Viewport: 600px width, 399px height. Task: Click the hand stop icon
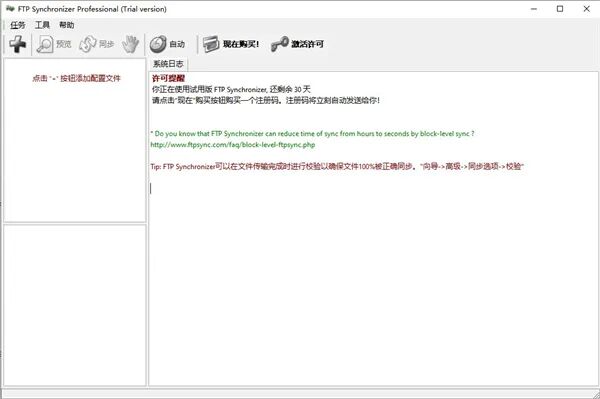(x=130, y=44)
